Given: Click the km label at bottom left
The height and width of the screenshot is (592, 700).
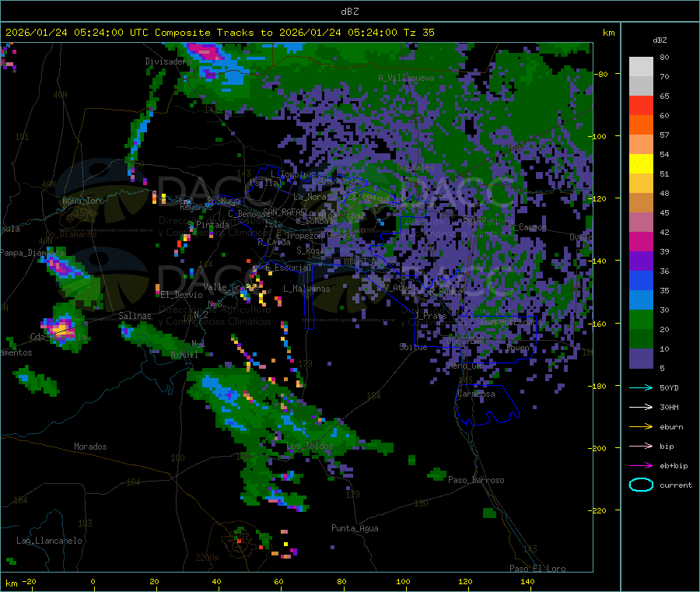Looking at the screenshot, I should pyautogui.click(x=11, y=583).
